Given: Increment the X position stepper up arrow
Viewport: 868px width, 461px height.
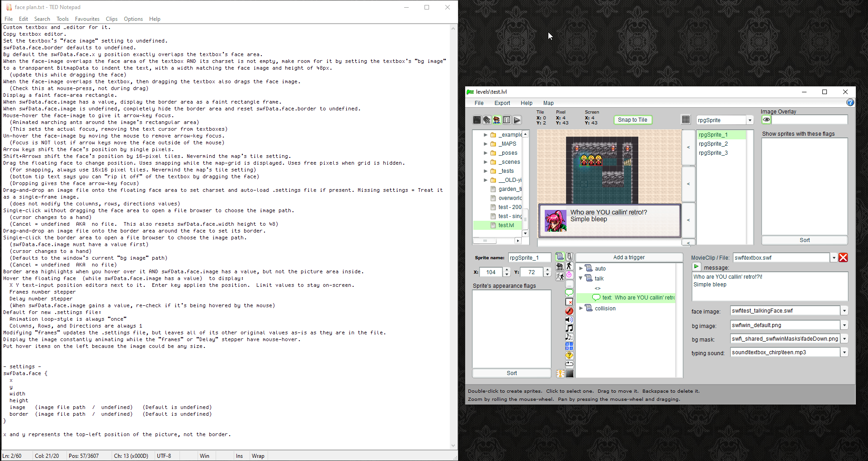Looking at the screenshot, I should [507, 270].
